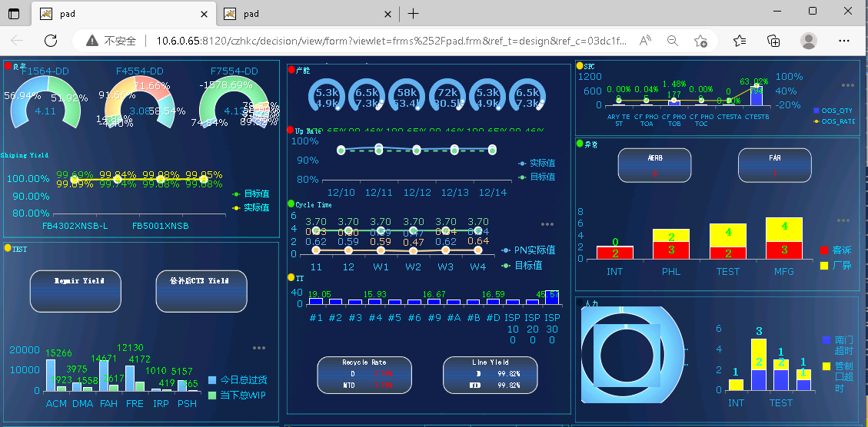The width and height of the screenshot is (868, 427).
Task: Click the ISP 30 bar in TT chart
Action: point(552,297)
